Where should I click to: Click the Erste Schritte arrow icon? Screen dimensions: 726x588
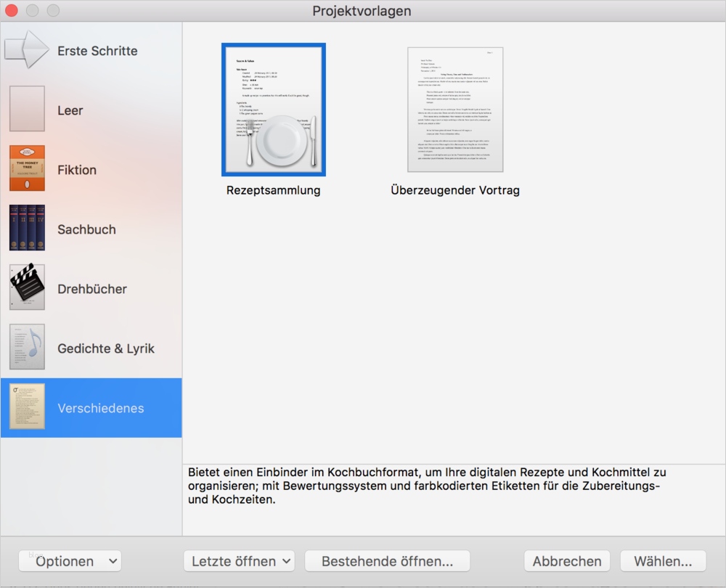click(x=27, y=49)
